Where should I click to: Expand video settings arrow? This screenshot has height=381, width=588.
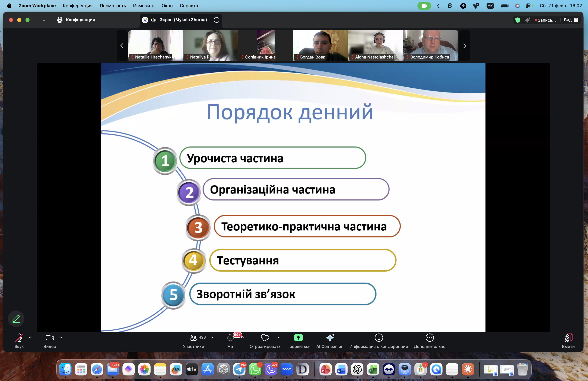click(x=61, y=337)
